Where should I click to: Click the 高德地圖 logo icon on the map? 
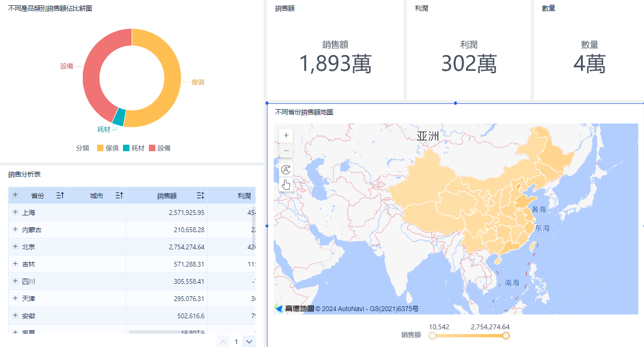click(279, 308)
